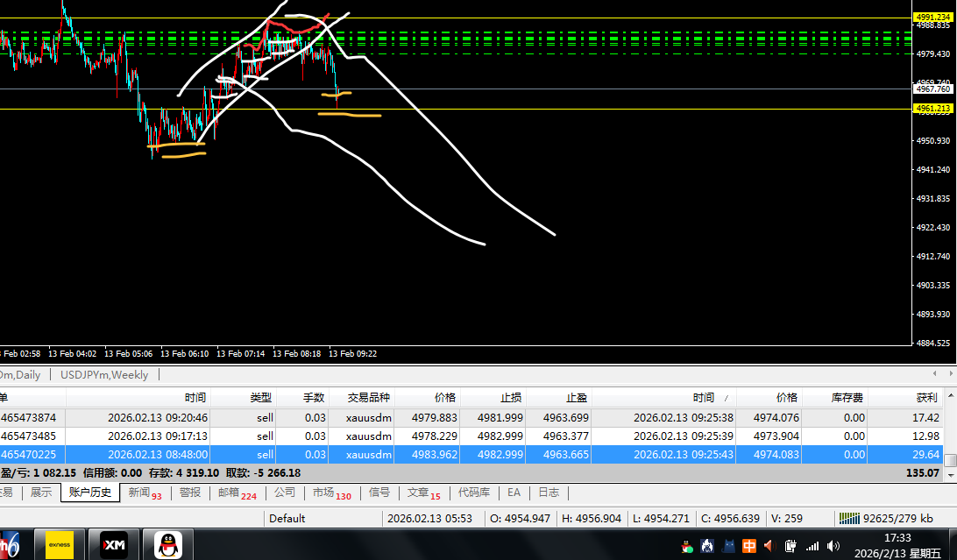Click the 4991.234 yellow price level label
Viewport: 957px width, 560px height.
coord(932,17)
